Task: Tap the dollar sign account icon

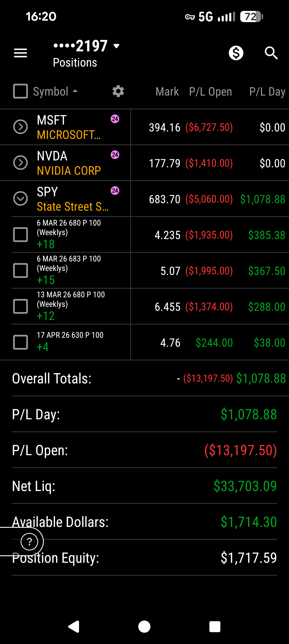Action: pos(236,53)
